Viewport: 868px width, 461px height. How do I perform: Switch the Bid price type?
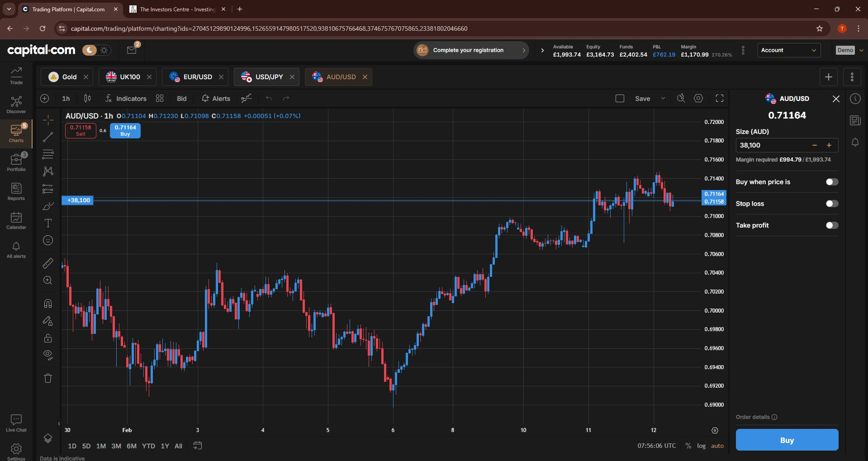pos(182,99)
